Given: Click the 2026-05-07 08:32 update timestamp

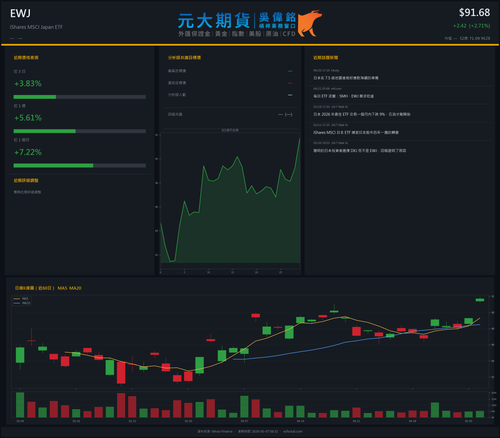Looking at the screenshot, I should tap(258, 431).
